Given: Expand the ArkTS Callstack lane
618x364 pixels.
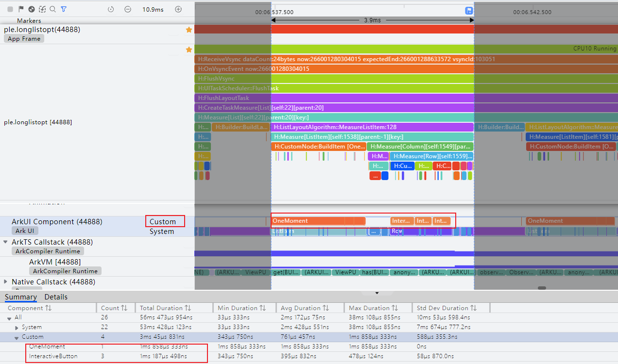Looking at the screenshot, I should tap(6, 242).
